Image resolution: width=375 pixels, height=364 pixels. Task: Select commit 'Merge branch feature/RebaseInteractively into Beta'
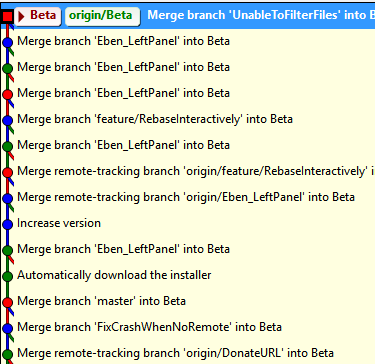click(155, 119)
